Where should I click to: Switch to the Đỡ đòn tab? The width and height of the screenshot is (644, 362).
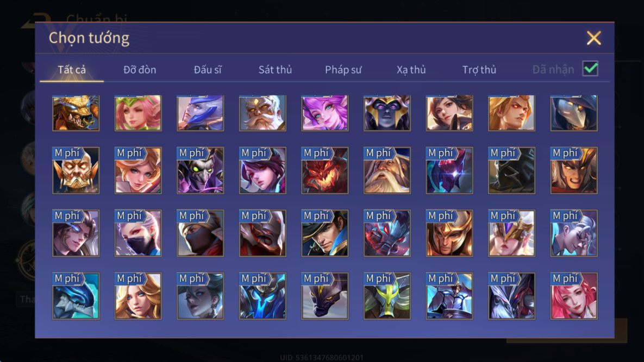(x=140, y=69)
